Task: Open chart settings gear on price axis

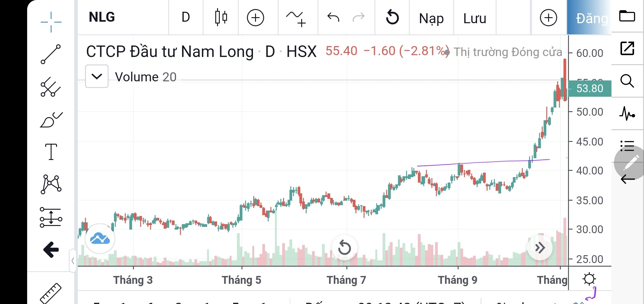Action: point(589,279)
